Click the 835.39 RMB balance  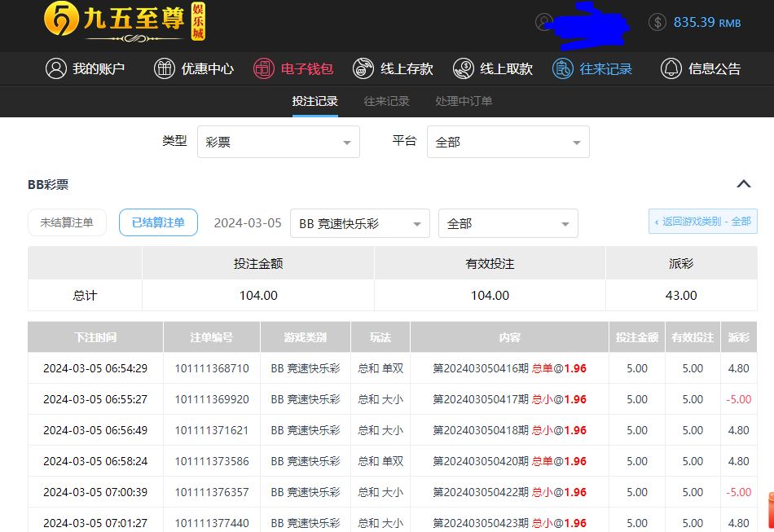click(707, 22)
